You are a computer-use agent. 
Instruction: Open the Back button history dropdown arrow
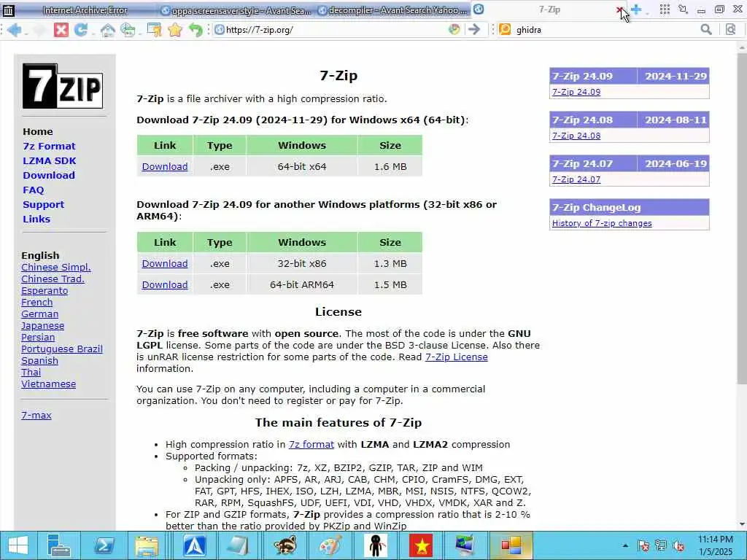[26, 32]
